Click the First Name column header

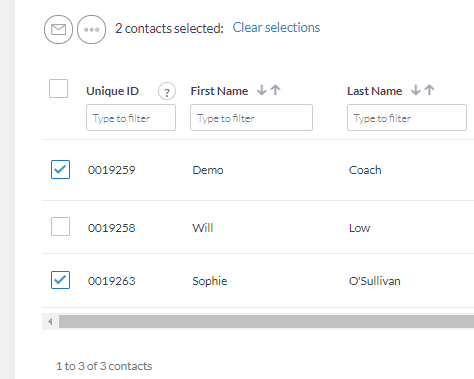click(x=219, y=91)
